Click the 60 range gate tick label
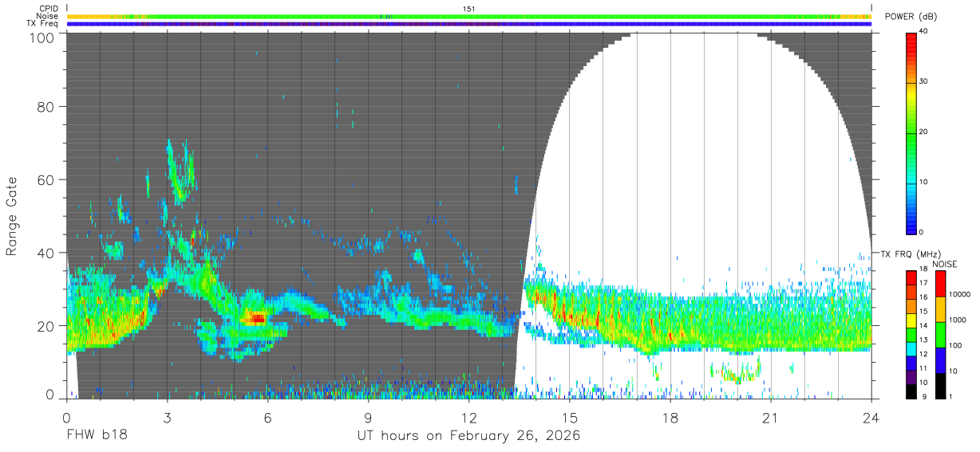This screenshot has height=452, width=980. point(45,179)
